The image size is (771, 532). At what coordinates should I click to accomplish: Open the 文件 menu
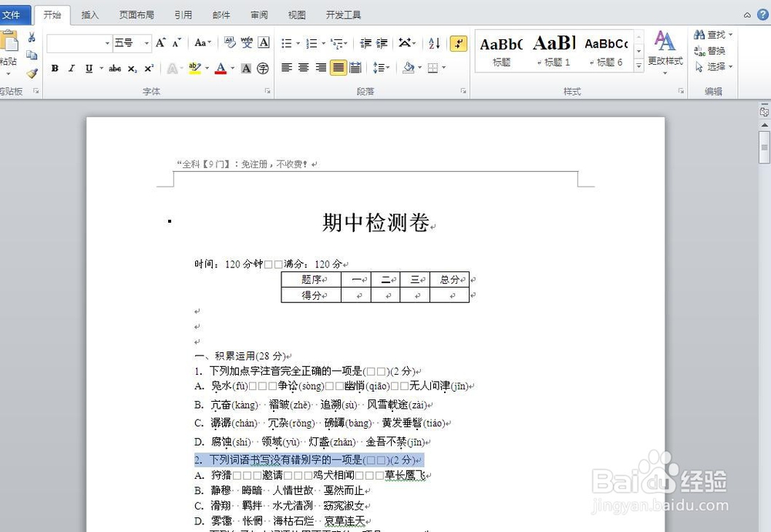[x=12, y=14]
